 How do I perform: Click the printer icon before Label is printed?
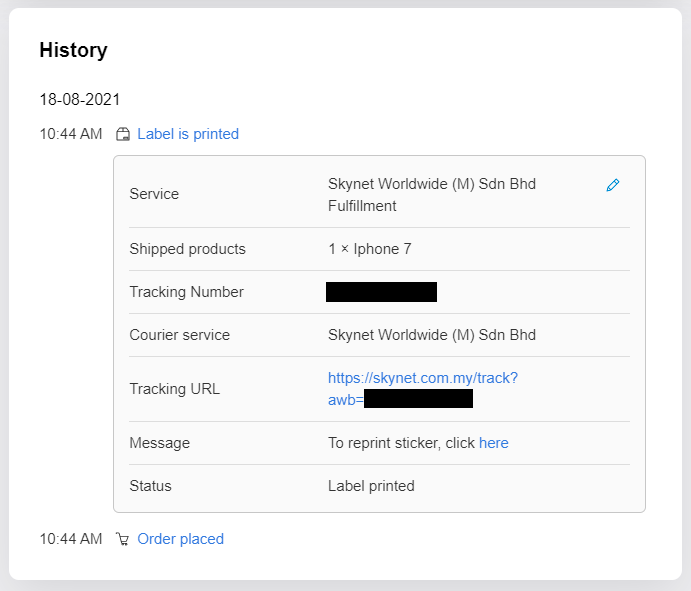(x=123, y=134)
